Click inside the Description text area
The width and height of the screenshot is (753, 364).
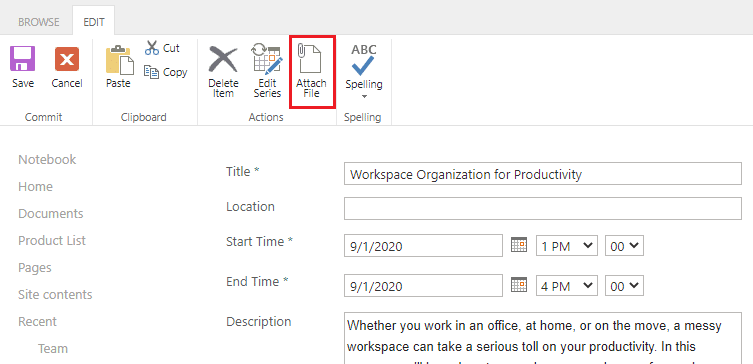(x=543, y=338)
